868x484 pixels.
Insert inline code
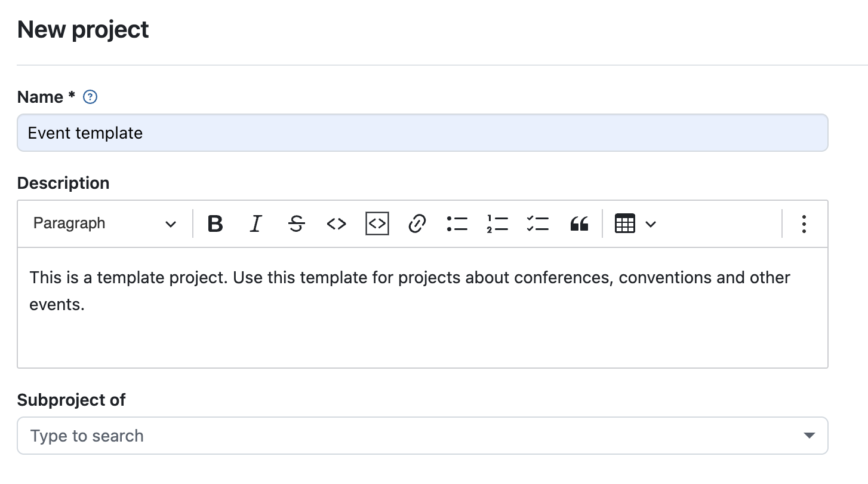(x=336, y=223)
